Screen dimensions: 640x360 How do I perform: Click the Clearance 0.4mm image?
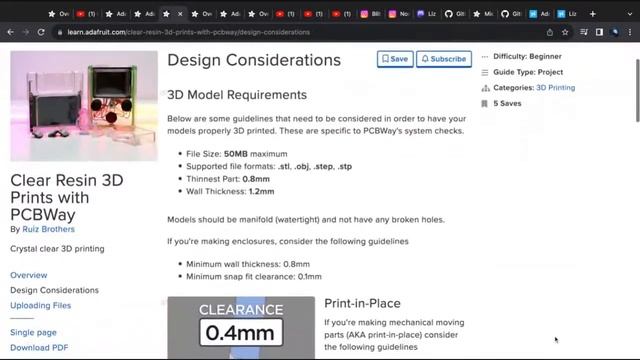241,328
